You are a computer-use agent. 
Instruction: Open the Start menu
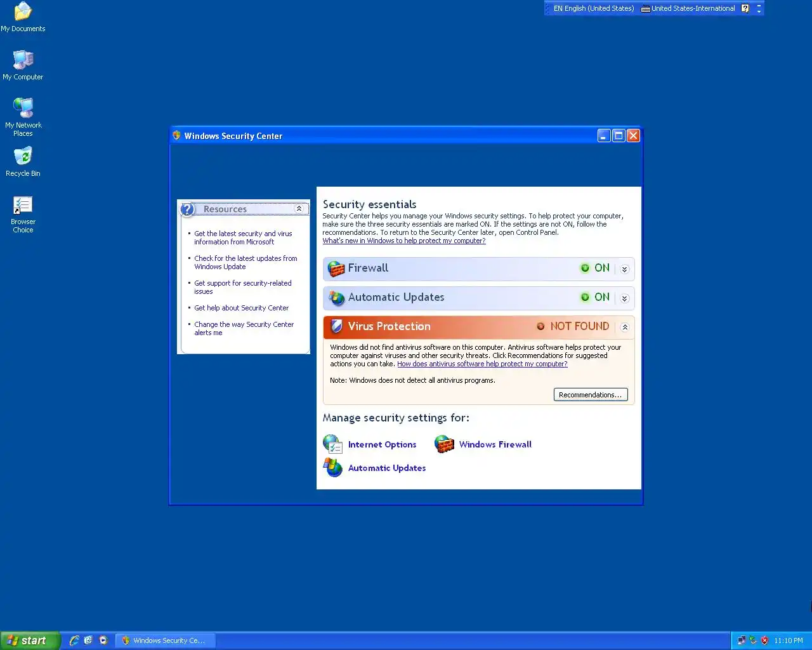coord(30,640)
